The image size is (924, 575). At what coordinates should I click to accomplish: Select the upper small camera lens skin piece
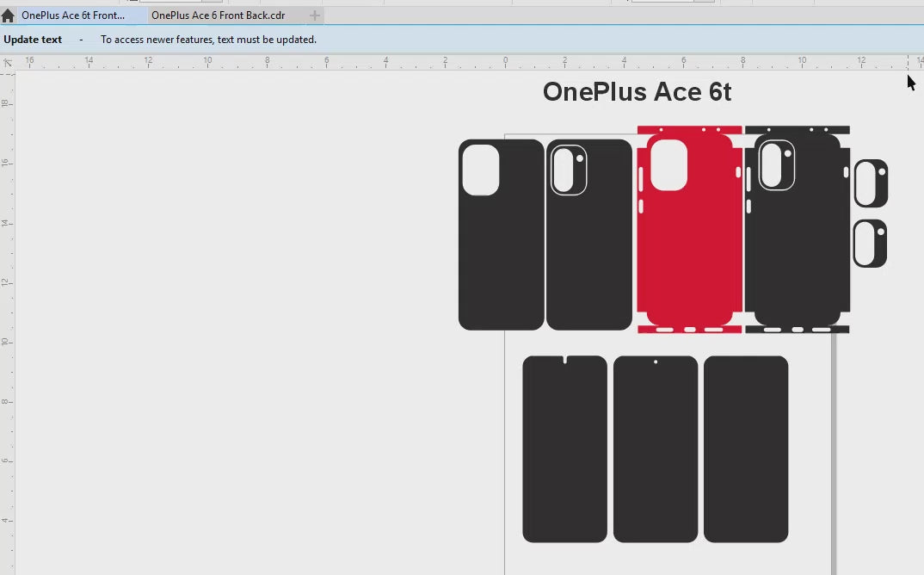point(871,182)
